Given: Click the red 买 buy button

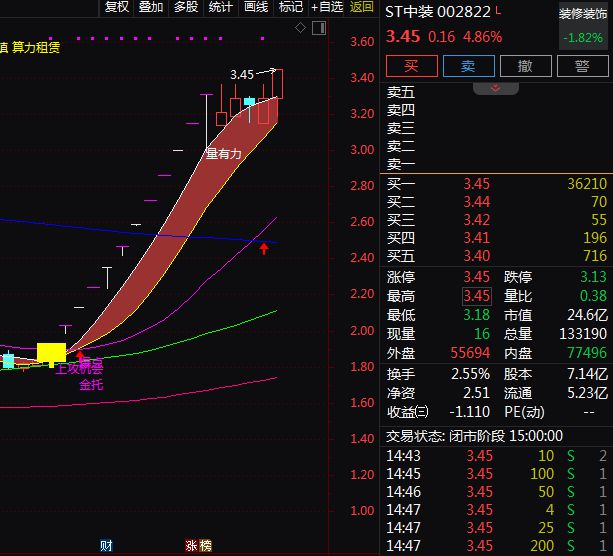Looking at the screenshot, I should 412,66.
